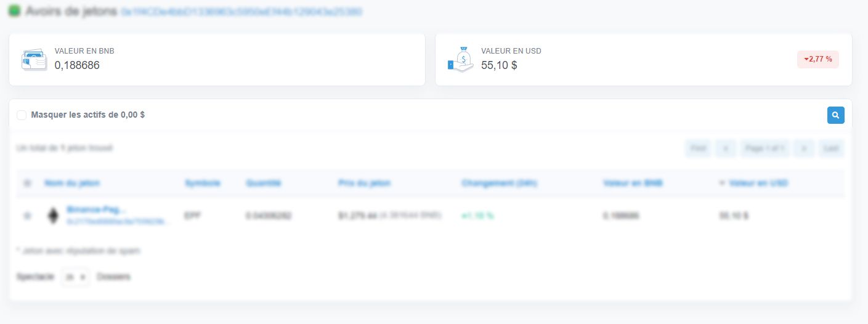Sort by Valeur en USD column
This screenshot has width=868, height=324.
tap(758, 183)
